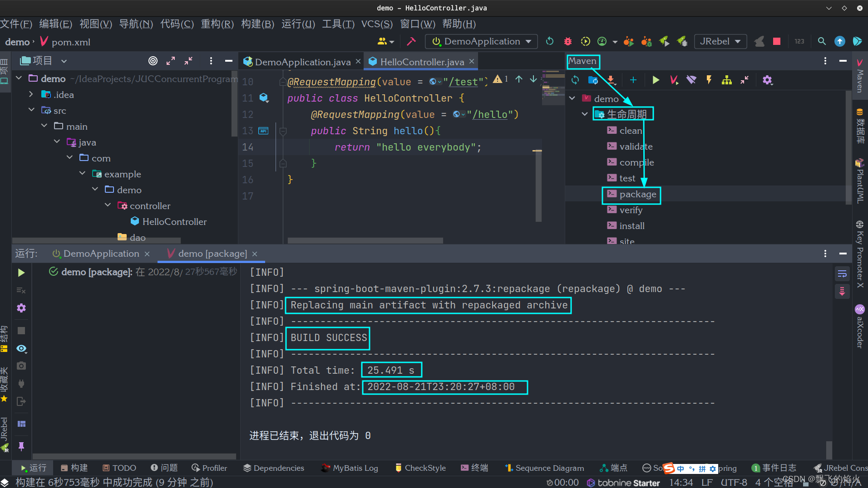Expand all in Project panel

click(x=171, y=61)
